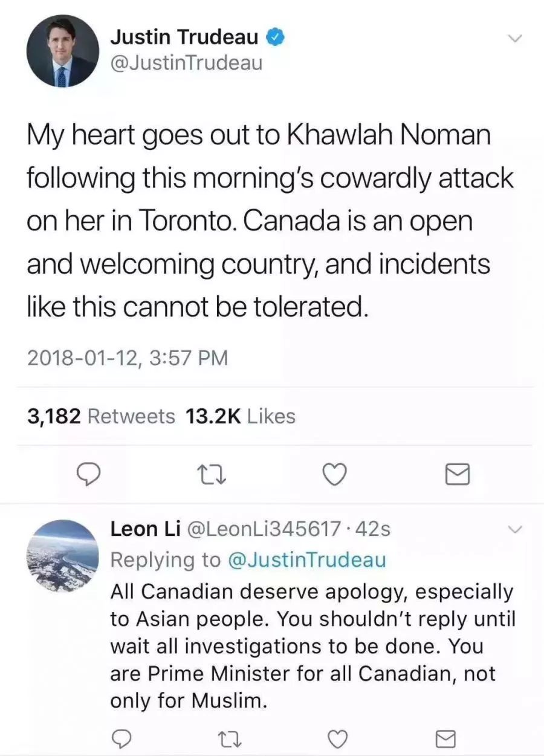Open Leon Li's profile picture
Viewport: 544px width, 756px height.
point(63,555)
